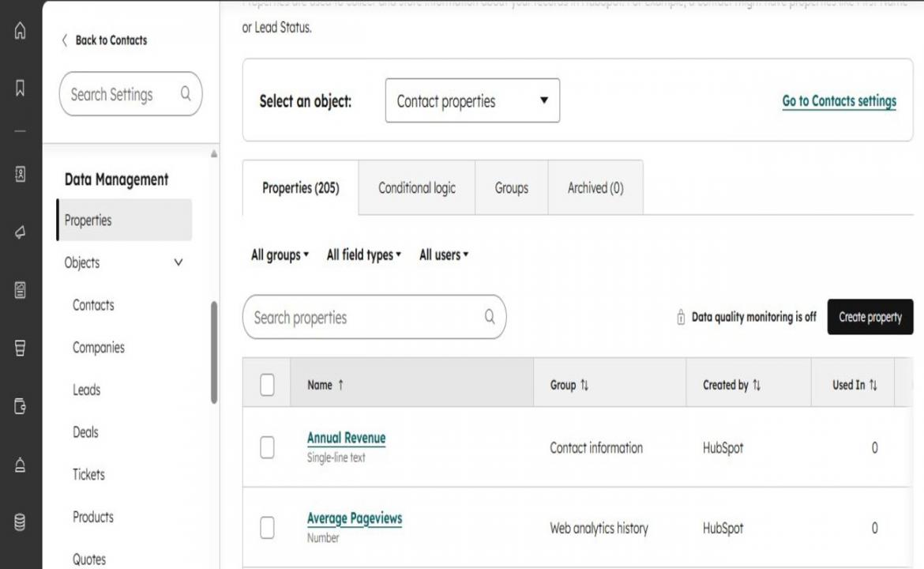Follow the Go to Contacts settings link
This screenshot has width=924, height=569.
click(x=839, y=101)
